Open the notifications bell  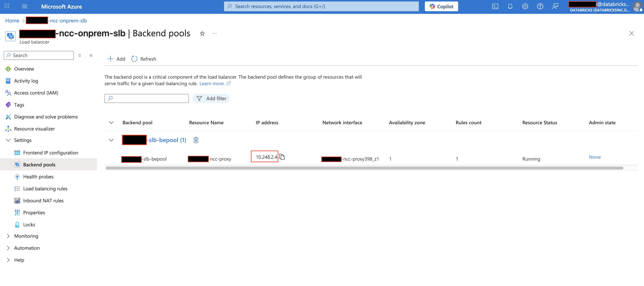(510, 6)
